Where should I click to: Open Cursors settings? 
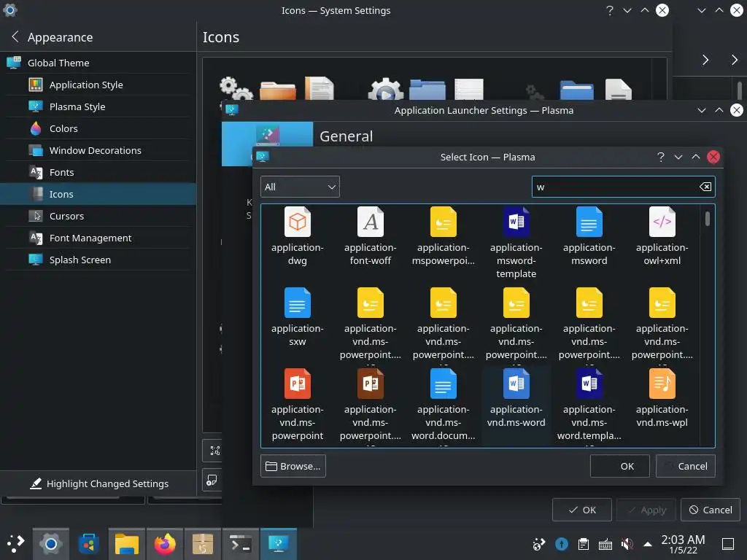[x=98, y=216]
